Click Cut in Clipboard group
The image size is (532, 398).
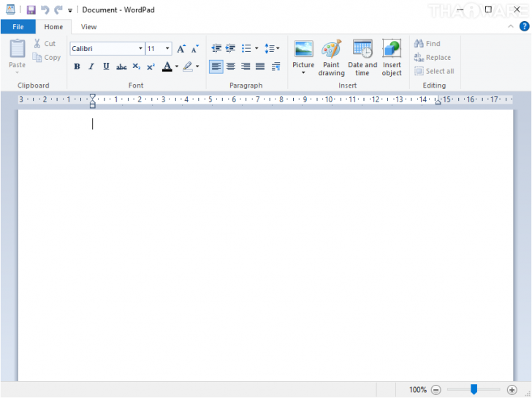pos(45,43)
